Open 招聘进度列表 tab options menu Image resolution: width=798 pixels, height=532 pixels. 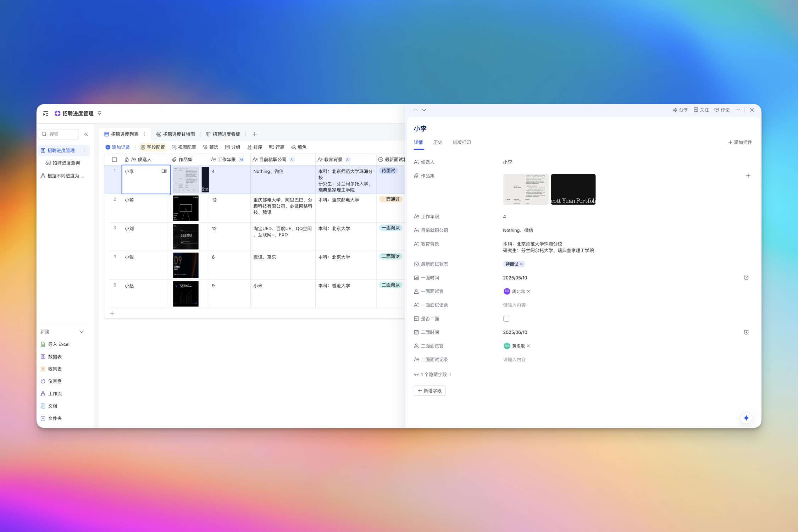pyautogui.click(x=145, y=134)
